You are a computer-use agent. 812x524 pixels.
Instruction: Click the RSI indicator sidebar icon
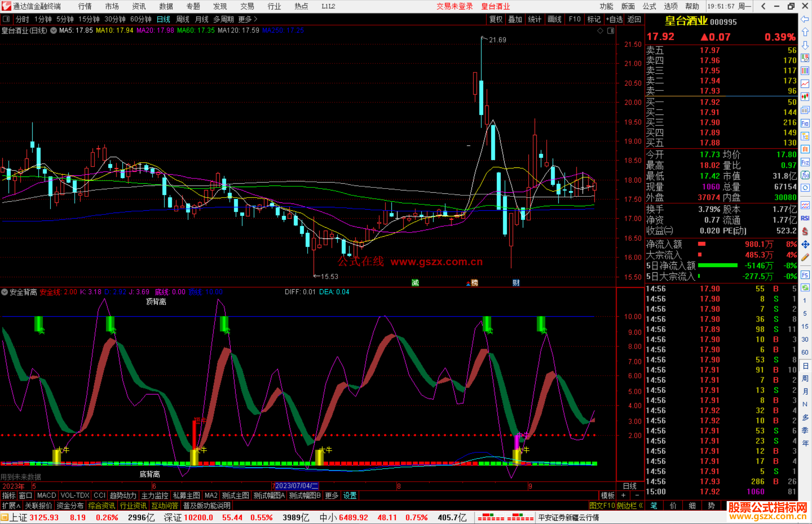[805, 218]
